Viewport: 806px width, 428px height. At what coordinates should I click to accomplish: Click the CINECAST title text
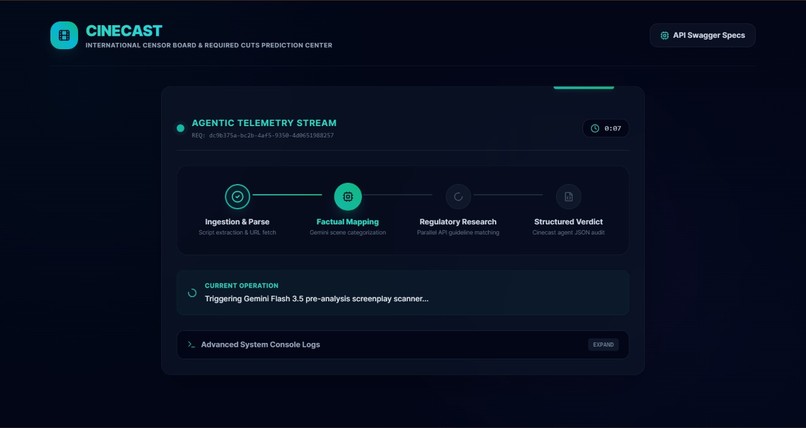(124, 31)
